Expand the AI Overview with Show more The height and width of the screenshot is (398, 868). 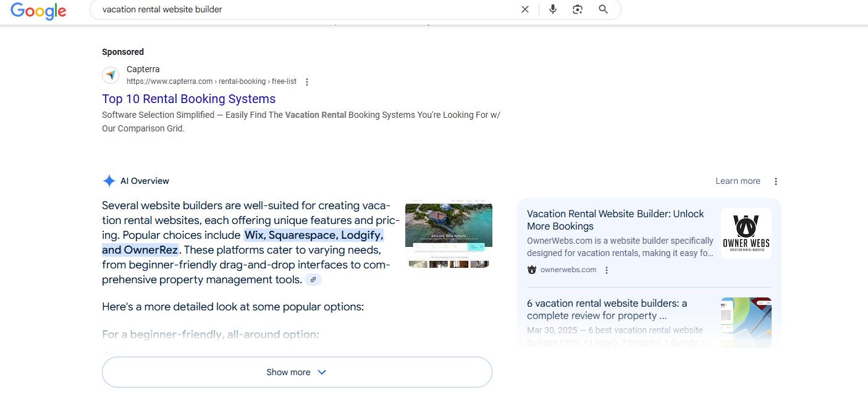297,371
